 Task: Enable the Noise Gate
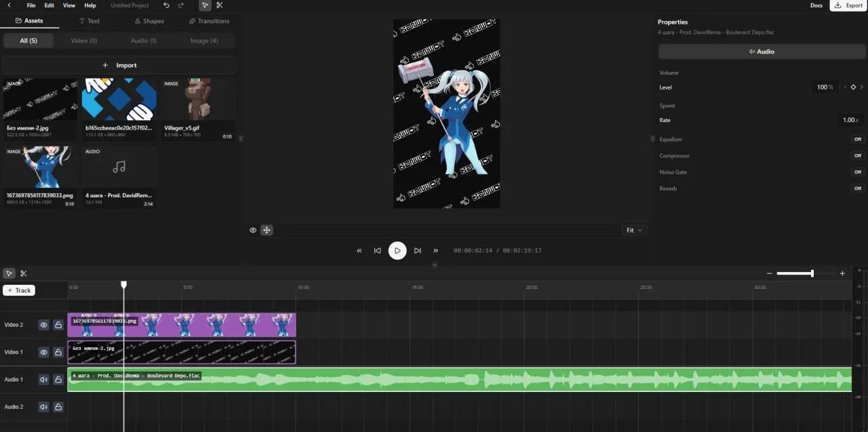pos(857,172)
